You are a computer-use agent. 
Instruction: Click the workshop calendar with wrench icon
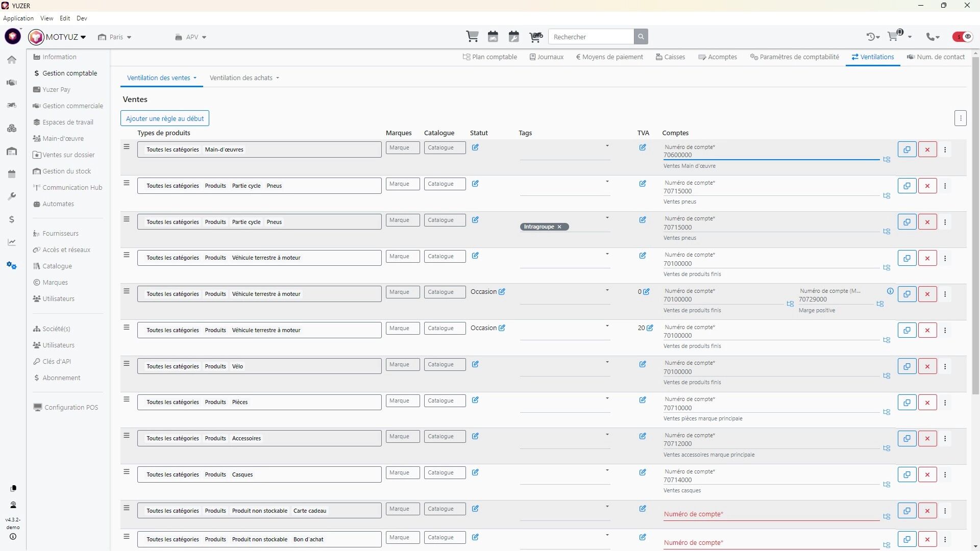514,37
